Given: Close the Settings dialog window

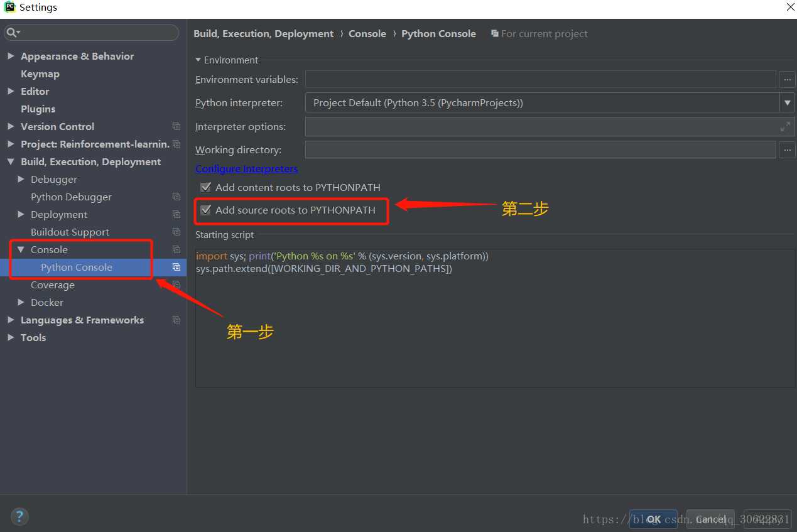Looking at the screenshot, I should coord(790,8).
